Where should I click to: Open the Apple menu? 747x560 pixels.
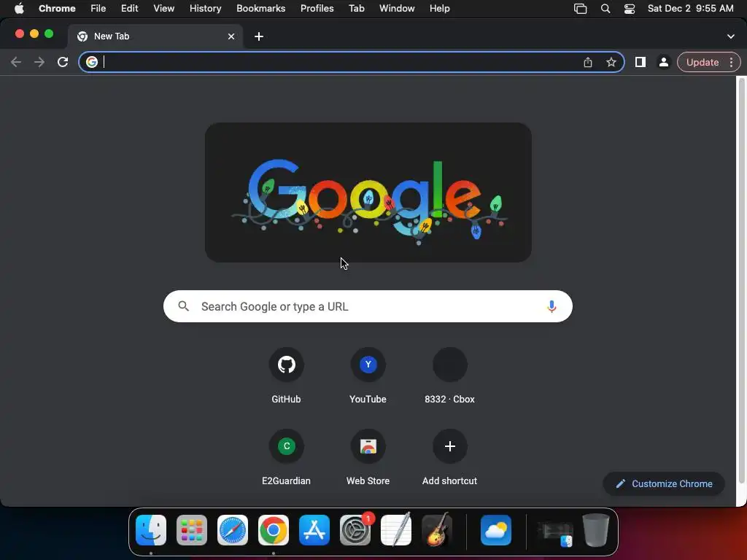[x=19, y=8]
